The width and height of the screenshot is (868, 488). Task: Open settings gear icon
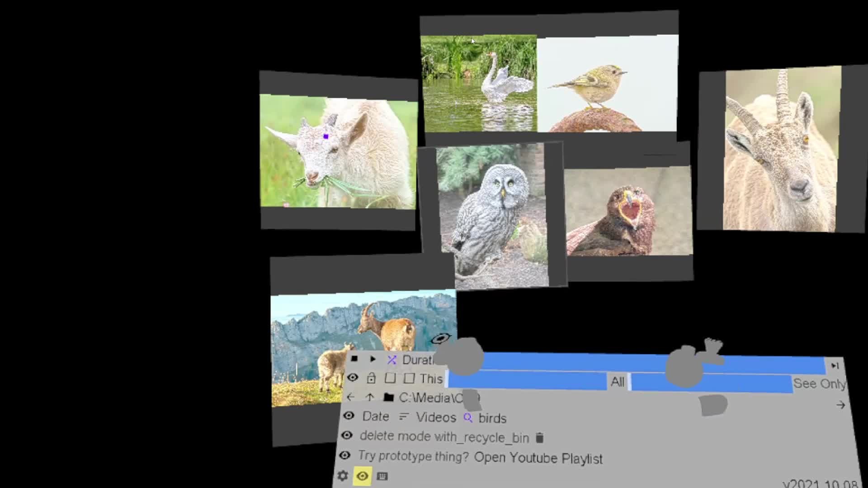(x=343, y=476)
